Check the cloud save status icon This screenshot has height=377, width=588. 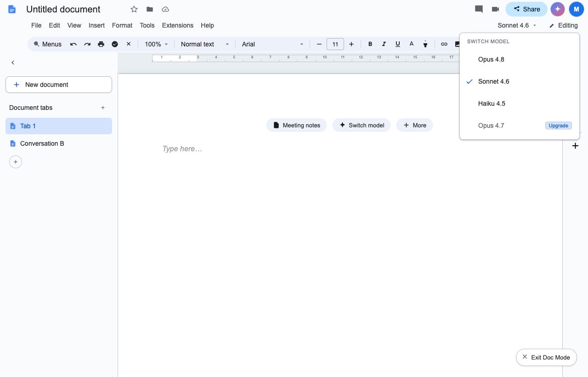(165, 9)
